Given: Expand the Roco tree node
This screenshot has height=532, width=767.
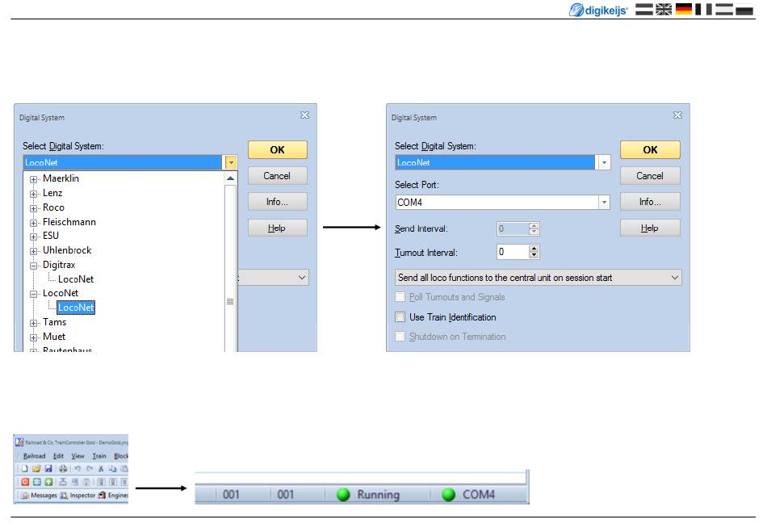Looking at the screenshot, I should (33, 208).
